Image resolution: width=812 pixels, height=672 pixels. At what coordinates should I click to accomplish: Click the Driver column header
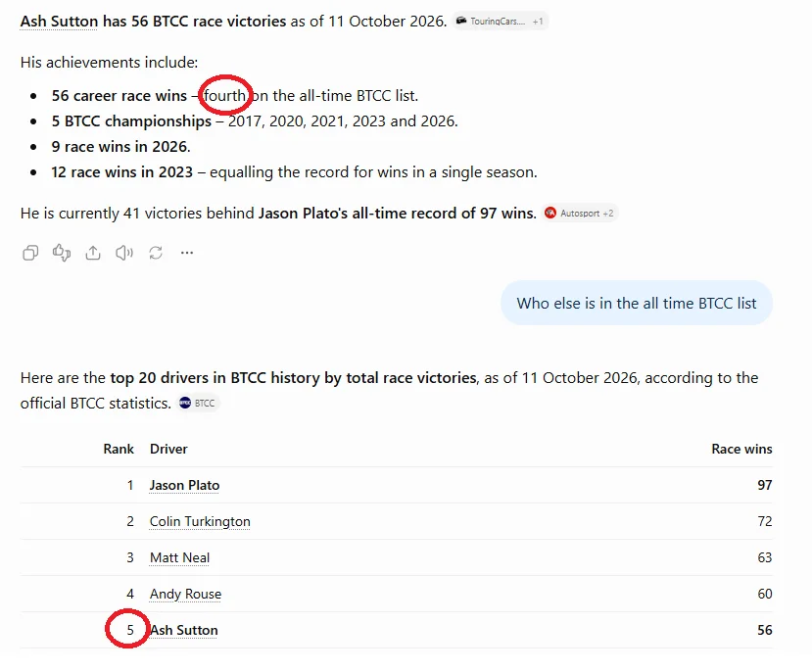168,449
